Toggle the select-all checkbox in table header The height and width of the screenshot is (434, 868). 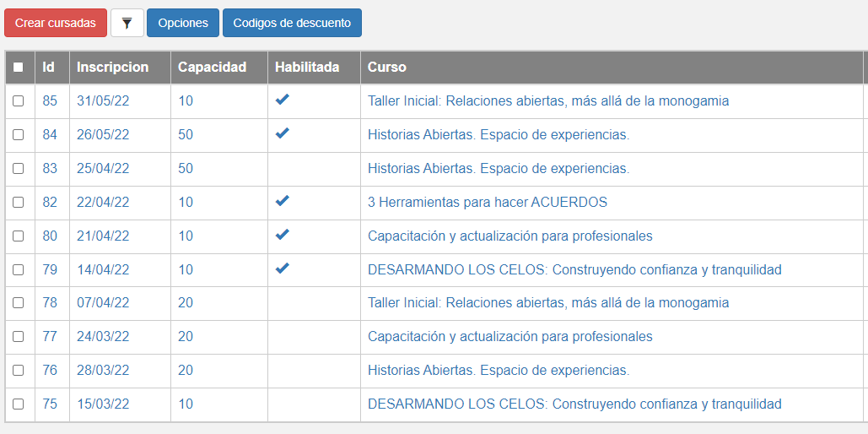(x=19, y=68)
